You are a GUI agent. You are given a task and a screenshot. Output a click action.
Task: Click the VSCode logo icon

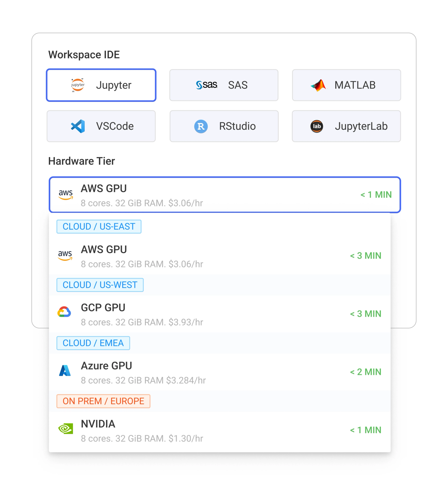(78, 126)
